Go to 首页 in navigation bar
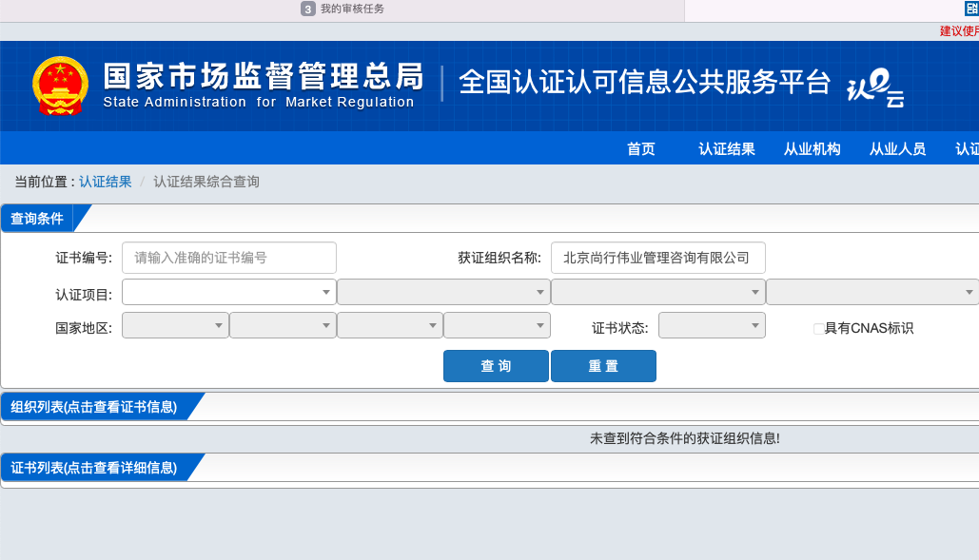979x560 pixels. click(641, 149)
